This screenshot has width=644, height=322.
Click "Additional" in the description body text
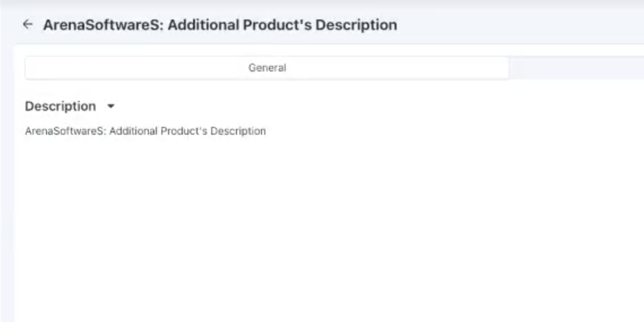(133, 131)
